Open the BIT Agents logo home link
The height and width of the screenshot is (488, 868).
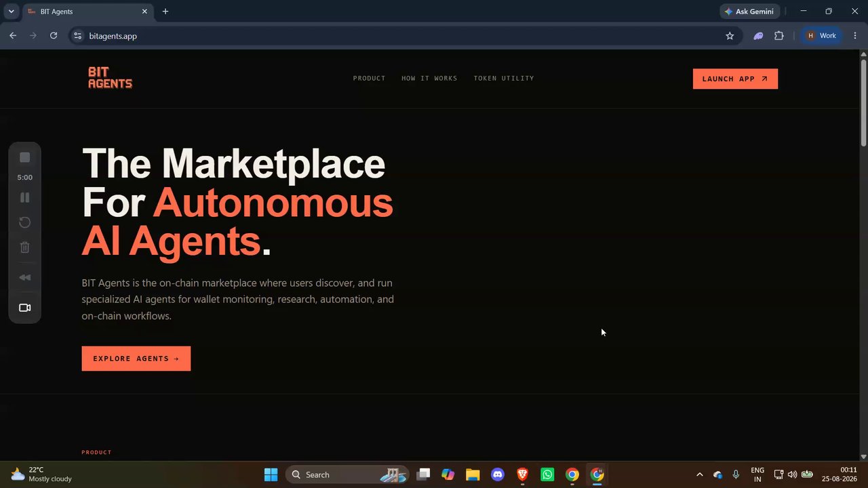pyautogui.click(x=110, y=78)
